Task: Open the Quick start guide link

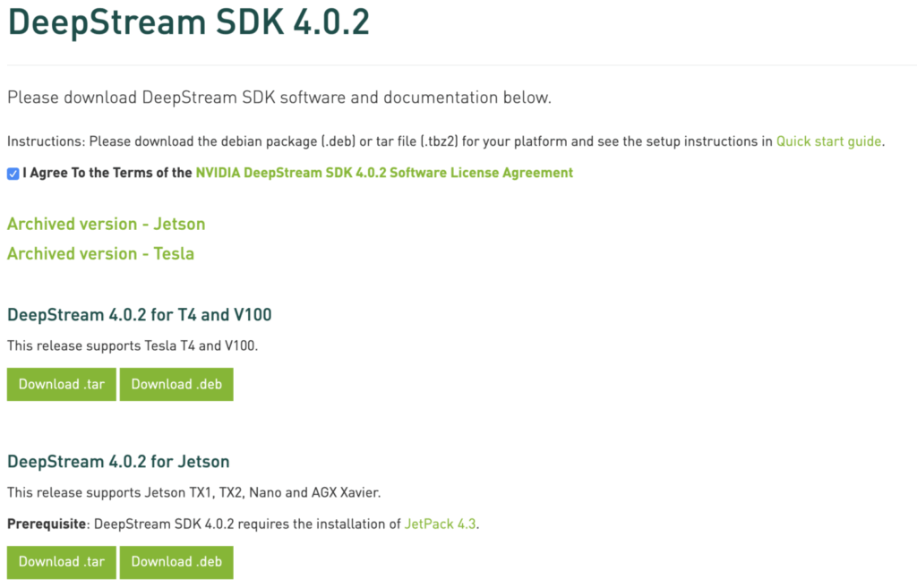Action: [828, 141]
